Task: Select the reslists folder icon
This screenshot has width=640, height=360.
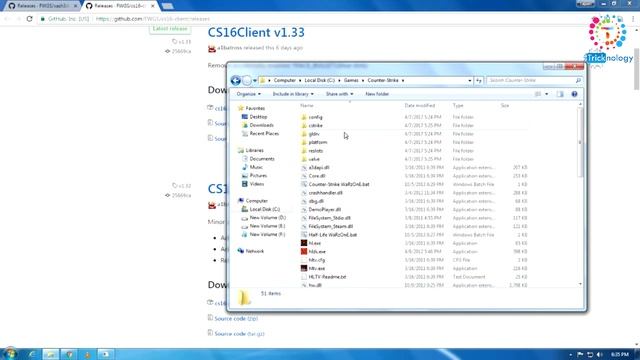Action: [304, 151]
